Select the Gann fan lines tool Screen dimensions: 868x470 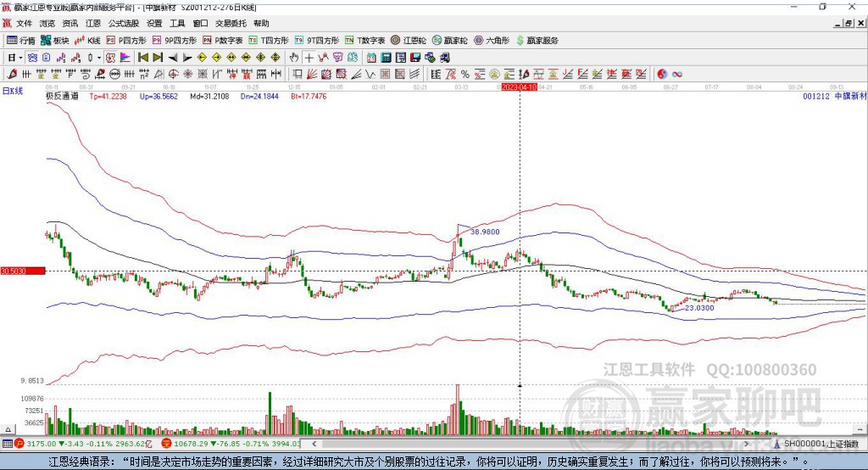coord(312,74)
